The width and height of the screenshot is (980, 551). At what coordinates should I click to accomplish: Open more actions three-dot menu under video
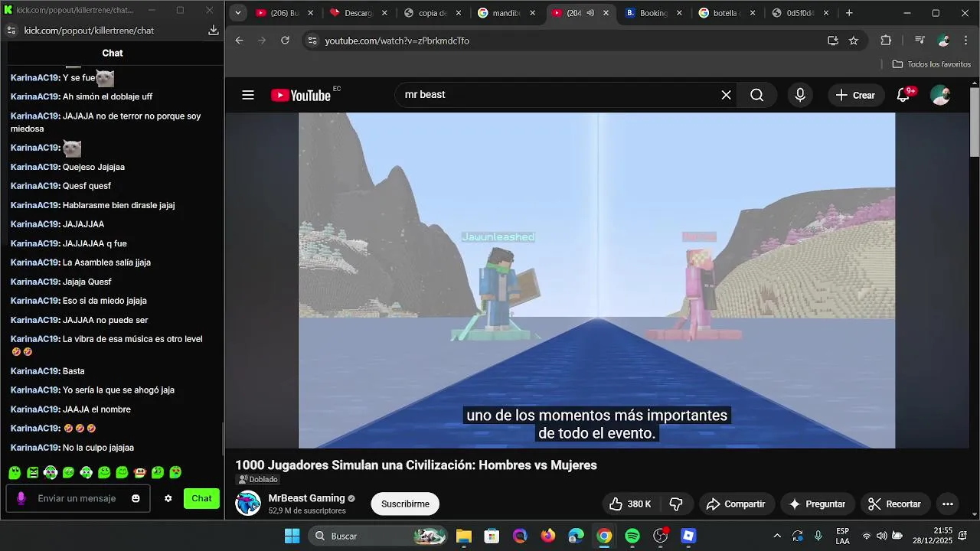click(947, 504)
